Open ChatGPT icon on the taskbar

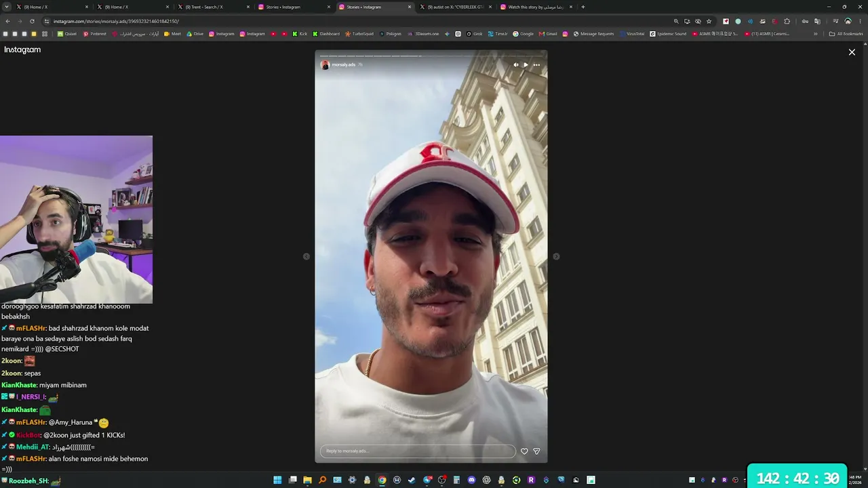coord(486,480)
